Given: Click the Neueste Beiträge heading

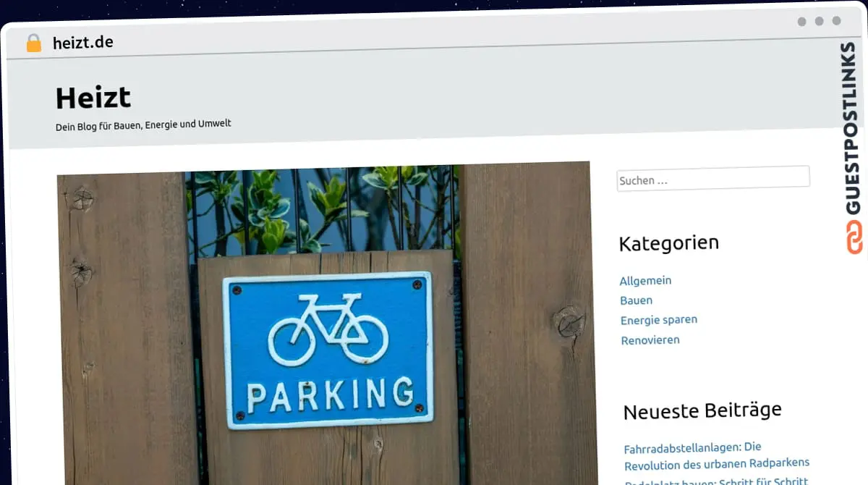Looking at the screenshot, I should (702, 411).
